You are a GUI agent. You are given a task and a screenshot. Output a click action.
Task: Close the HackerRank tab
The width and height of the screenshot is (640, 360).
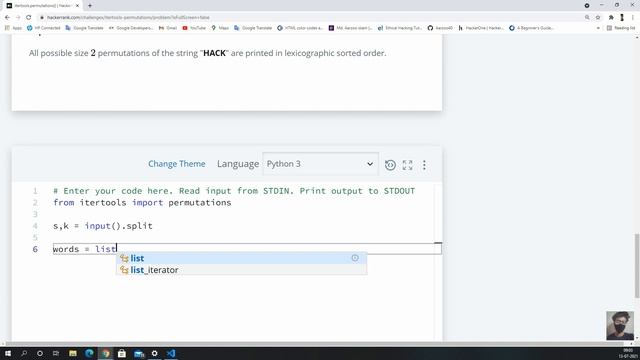click(77, 6)
